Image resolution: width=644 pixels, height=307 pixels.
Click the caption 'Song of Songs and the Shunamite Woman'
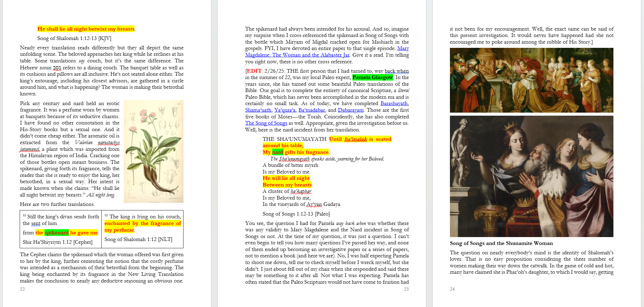point(501,243)
